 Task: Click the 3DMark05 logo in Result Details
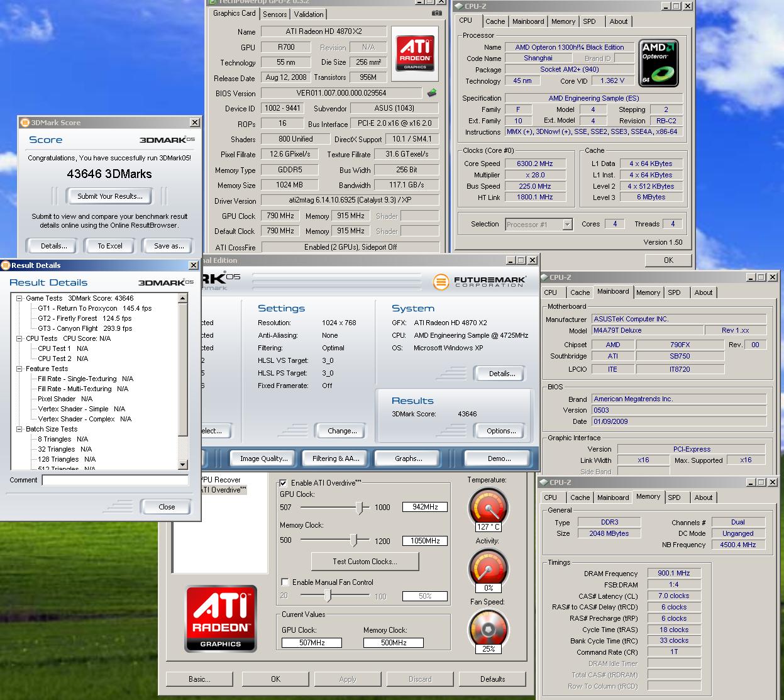[x=166, y=282]
